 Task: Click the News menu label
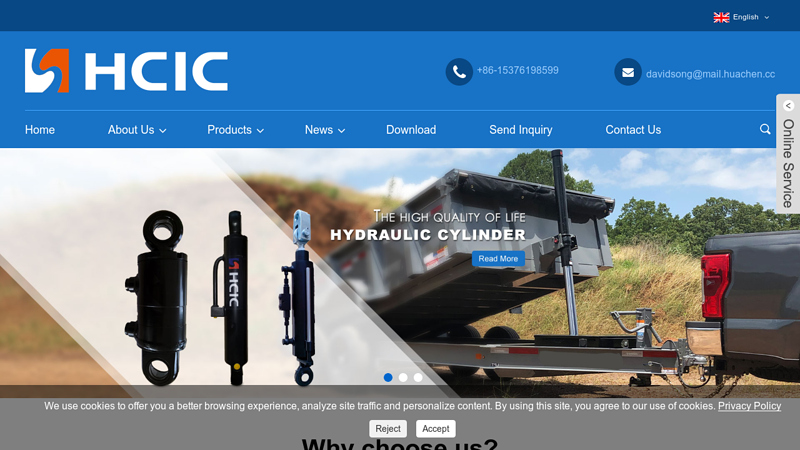(319, 130)
